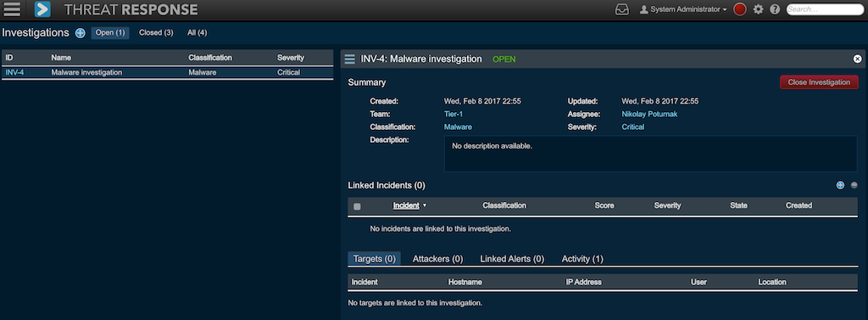
Task: Click the User column header
Action: coord(698,283)
